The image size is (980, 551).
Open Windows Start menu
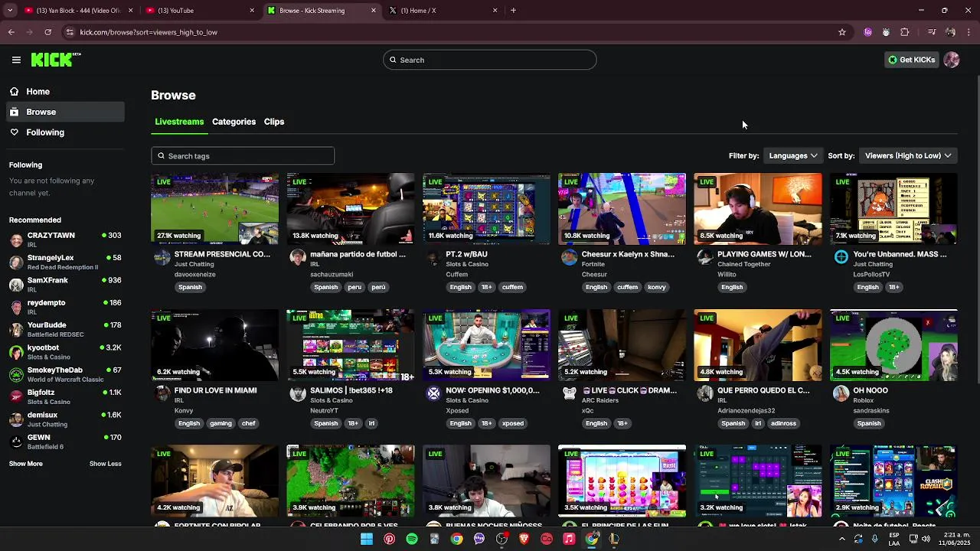coord(367,539)
